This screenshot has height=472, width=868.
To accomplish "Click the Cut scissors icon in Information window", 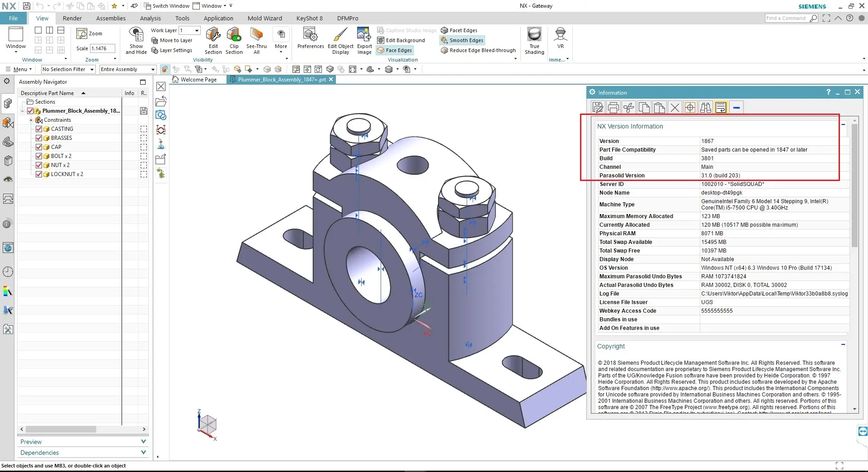I will (x=629, y=107).
